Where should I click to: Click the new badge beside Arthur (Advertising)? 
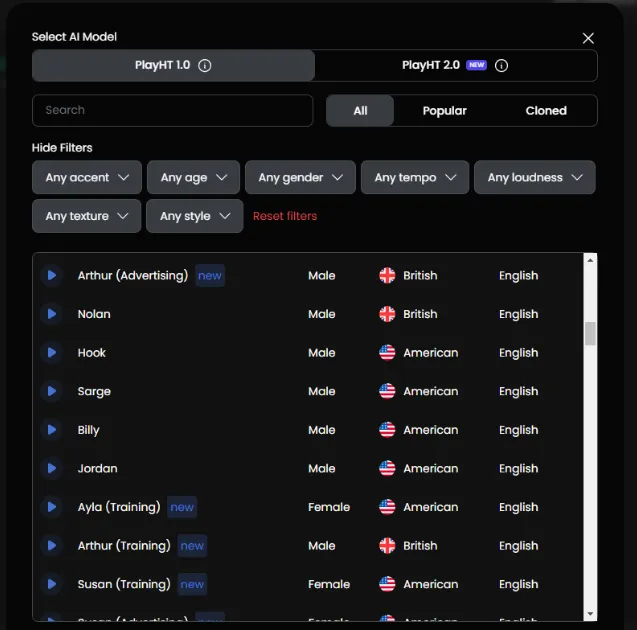[210, 275]
